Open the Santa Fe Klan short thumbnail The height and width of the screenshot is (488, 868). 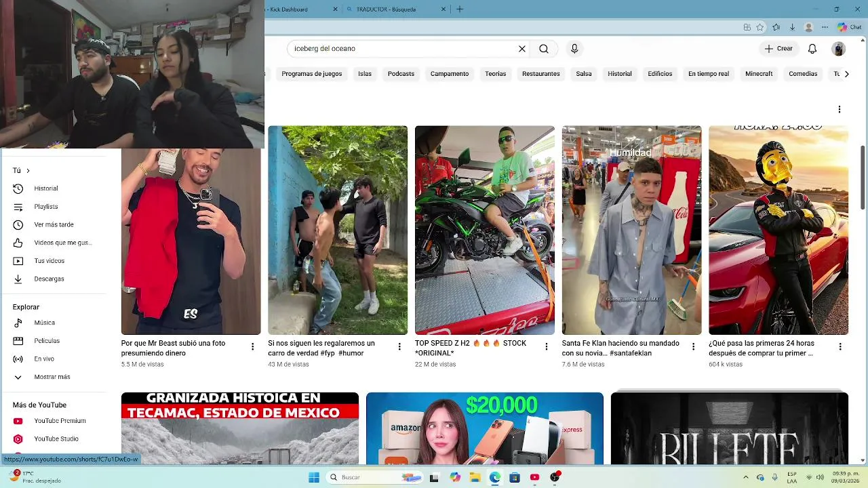pos(632,230)
